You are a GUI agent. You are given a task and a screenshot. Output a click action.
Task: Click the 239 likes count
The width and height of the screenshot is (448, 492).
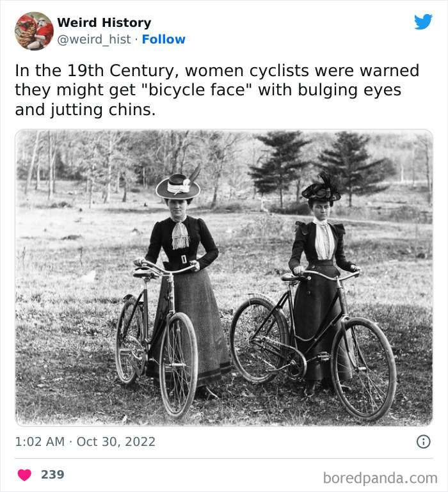point(52,475)
